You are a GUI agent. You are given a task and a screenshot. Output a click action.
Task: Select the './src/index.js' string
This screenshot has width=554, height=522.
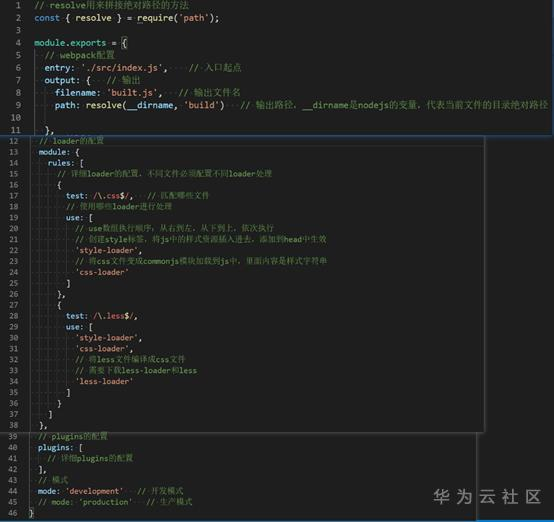pyautogui.click(x=122, y=68)
